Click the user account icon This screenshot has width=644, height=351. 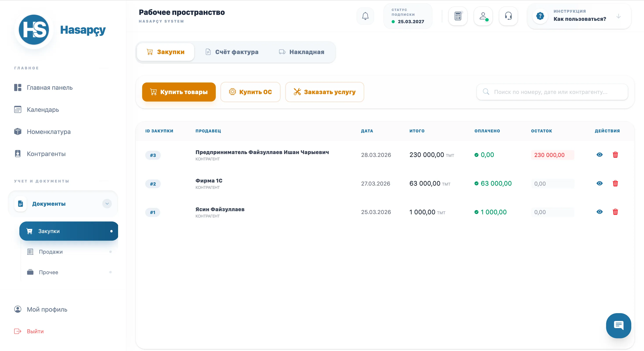pyautogui.click(x=483, y=16)
